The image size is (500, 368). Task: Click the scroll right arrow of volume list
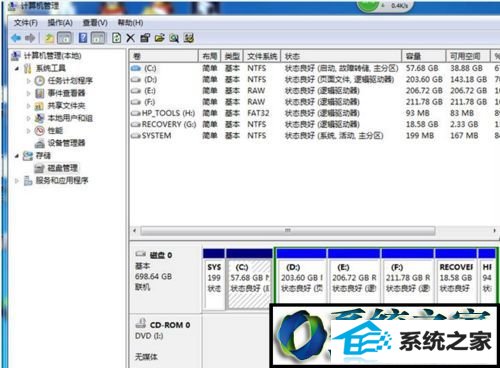[x=494, y=231]
